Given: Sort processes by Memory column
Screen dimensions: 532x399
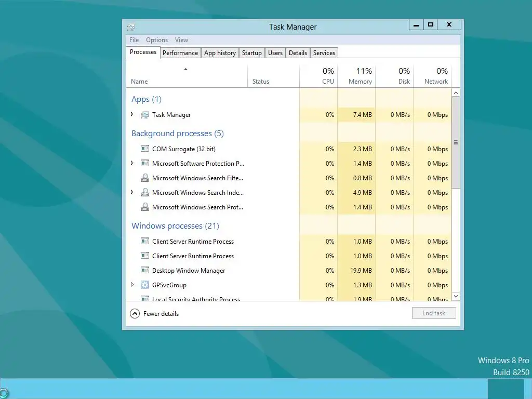Looking at the screenshot, I should pyautogui.click(x=356, y=76).
